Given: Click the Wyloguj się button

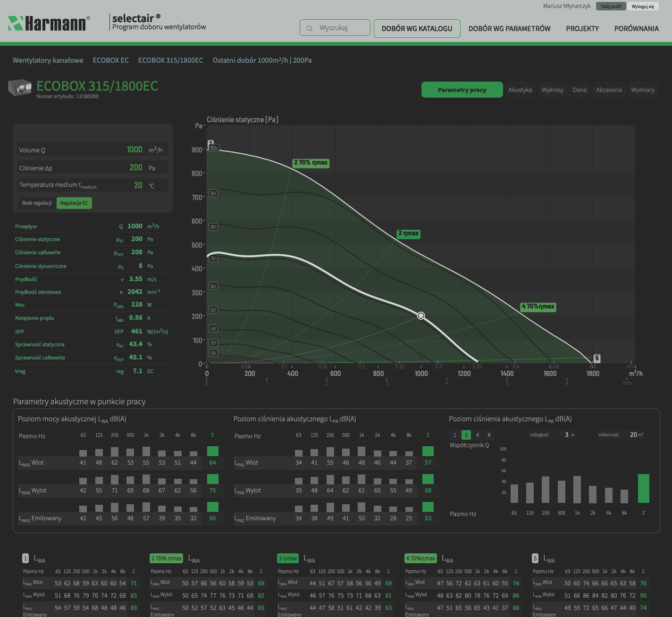Looking at the screenshot, I should (x=643, y=6).
